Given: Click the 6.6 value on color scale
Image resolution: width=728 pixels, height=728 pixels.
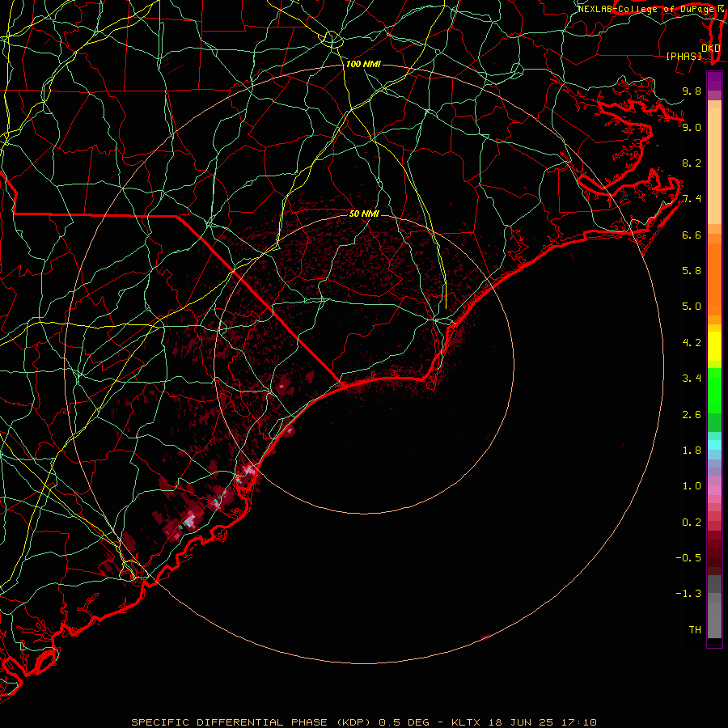Looking at the screenshot, I should 692,235.
